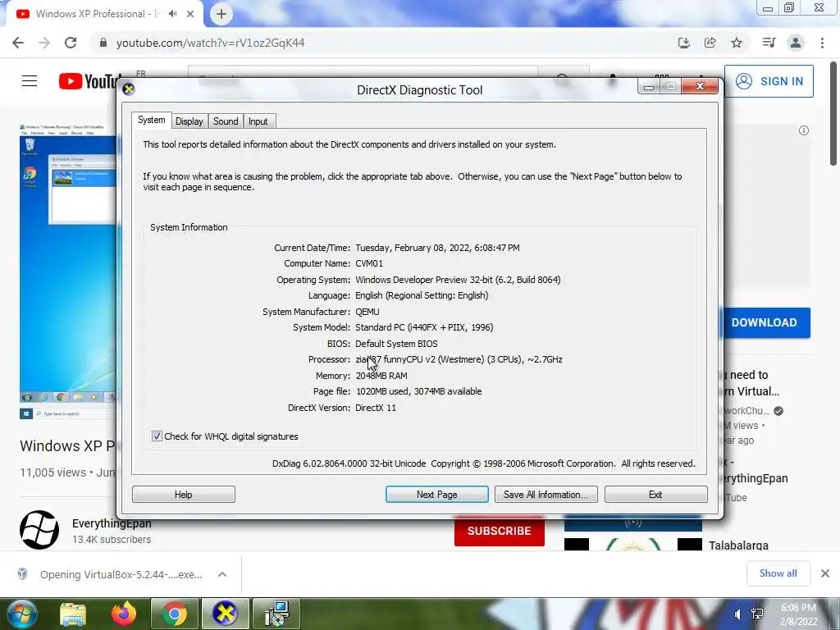Toggle Check for WHQL digital signatures
The image size is (840, 630).
point(157,436)
